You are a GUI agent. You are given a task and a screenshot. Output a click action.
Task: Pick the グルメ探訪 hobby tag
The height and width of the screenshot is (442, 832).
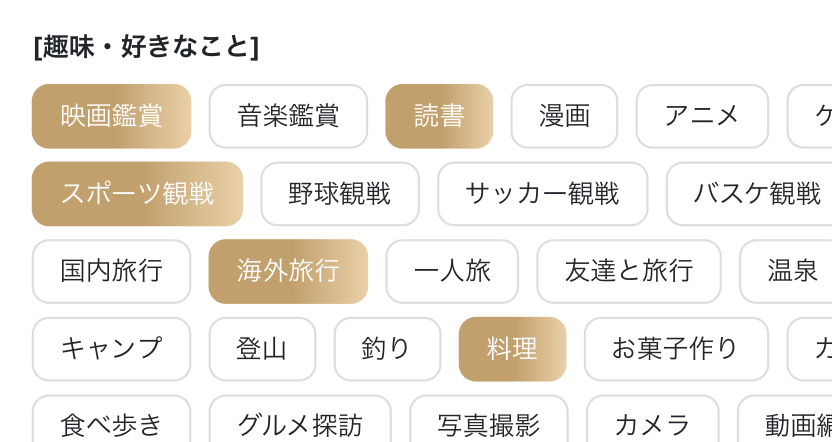(300, 425)
